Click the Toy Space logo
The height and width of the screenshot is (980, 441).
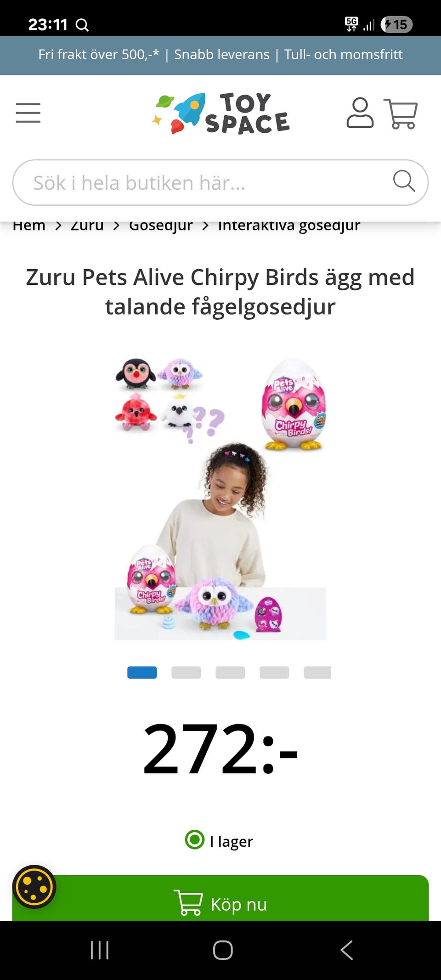coord(221,113)
